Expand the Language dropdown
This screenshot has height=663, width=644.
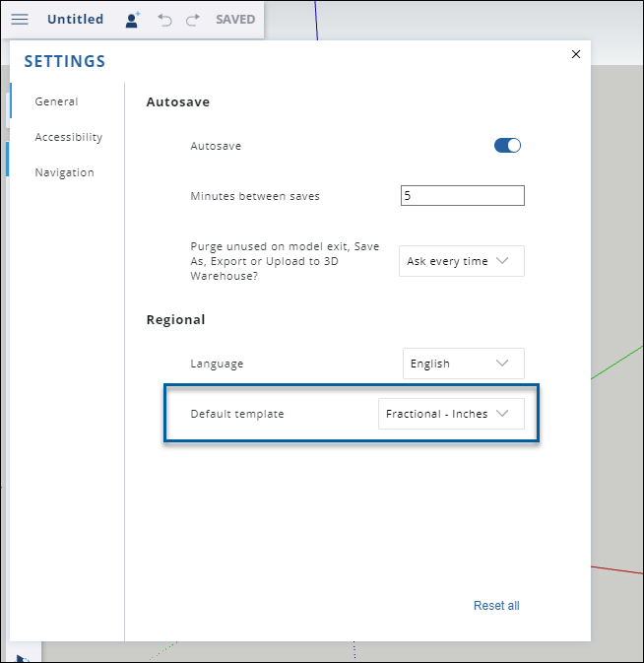[464, 364]
